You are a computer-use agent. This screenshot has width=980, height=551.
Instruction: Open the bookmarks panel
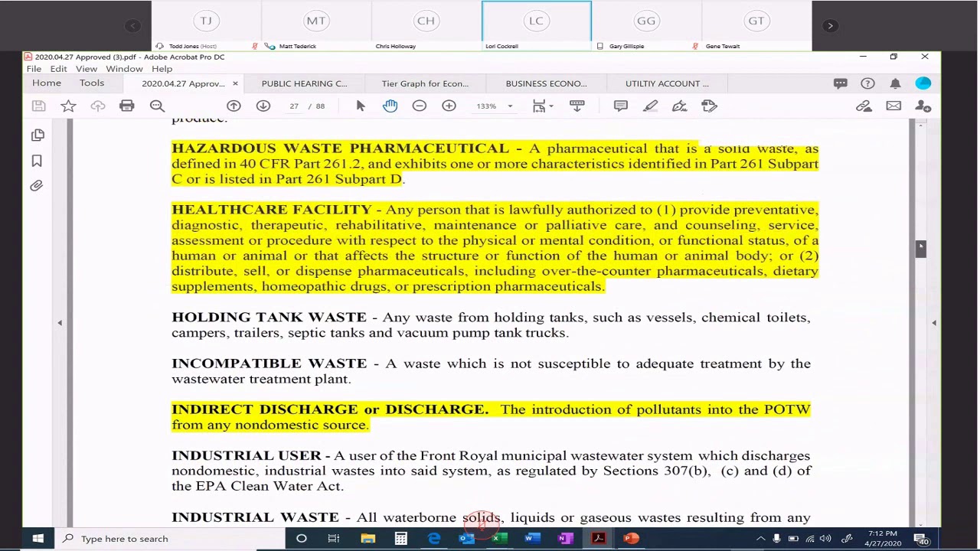pos(37,161)
